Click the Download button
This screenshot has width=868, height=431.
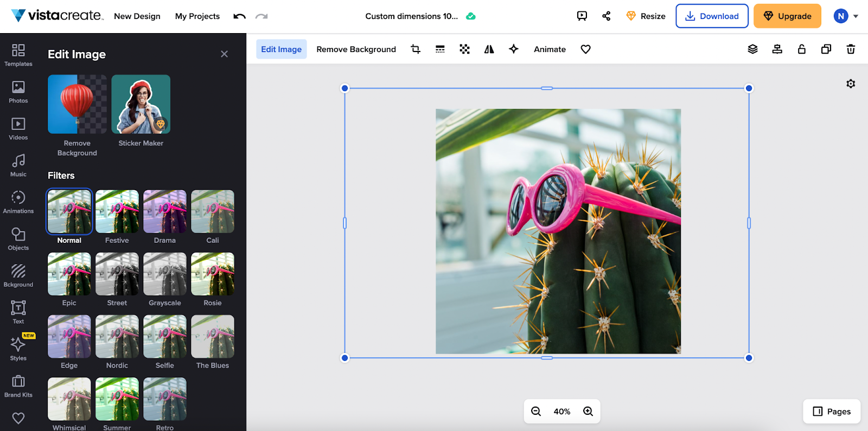click(712, 16)
